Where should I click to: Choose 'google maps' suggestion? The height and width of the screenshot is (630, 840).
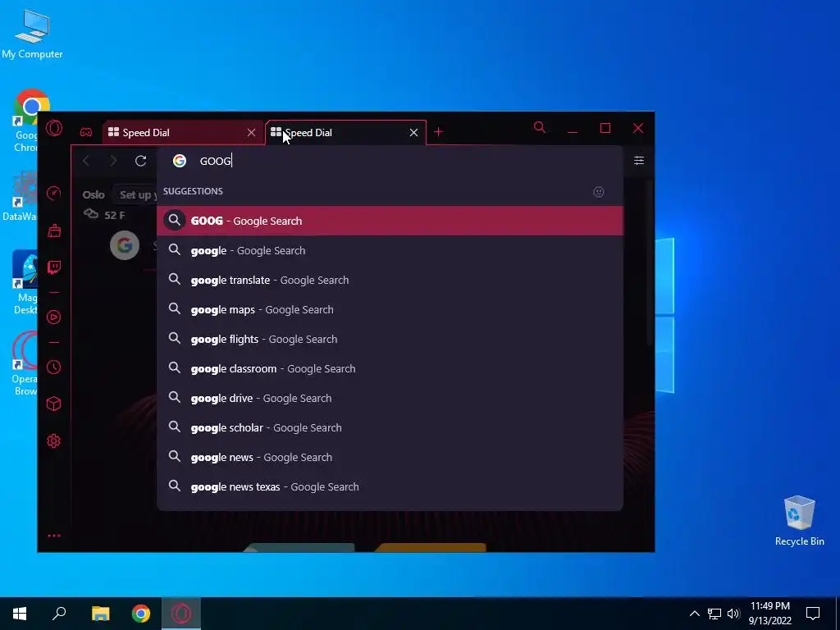tap(390, 309)
